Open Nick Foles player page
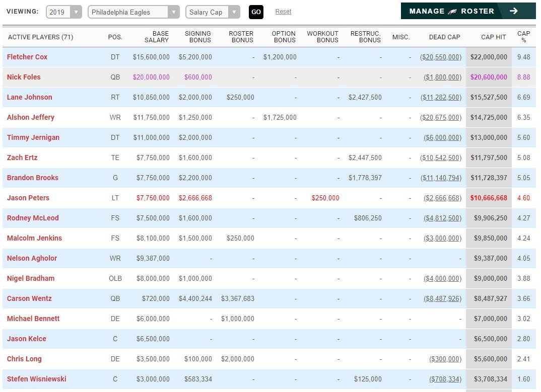Screen dimensions: 541x392 click(x=24, y=77)
